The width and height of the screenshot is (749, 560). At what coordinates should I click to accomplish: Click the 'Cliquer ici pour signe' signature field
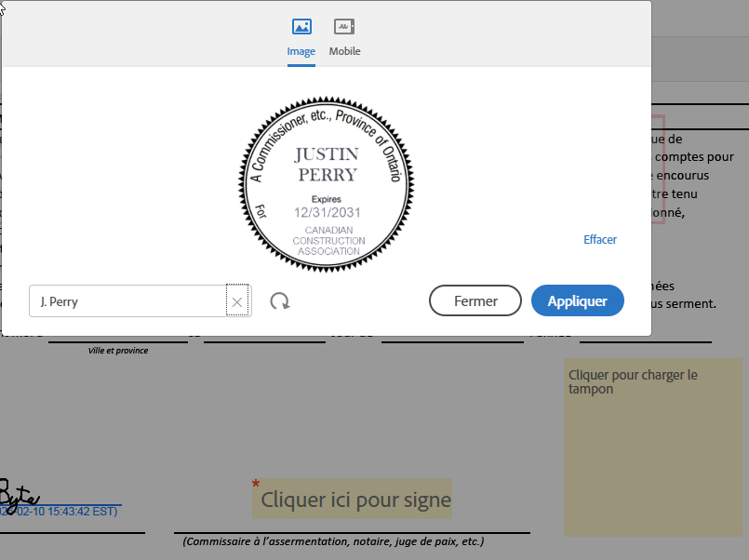tap(352, 500)
